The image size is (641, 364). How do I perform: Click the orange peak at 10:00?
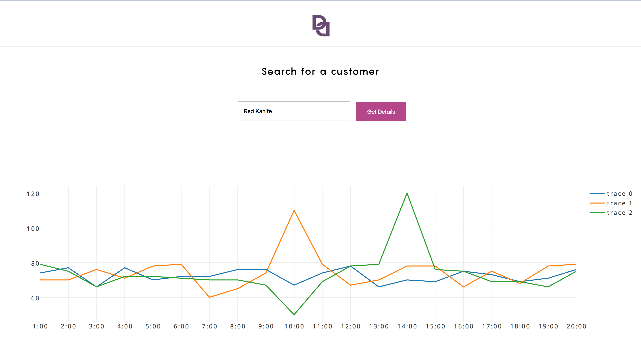tap(294, 211)
